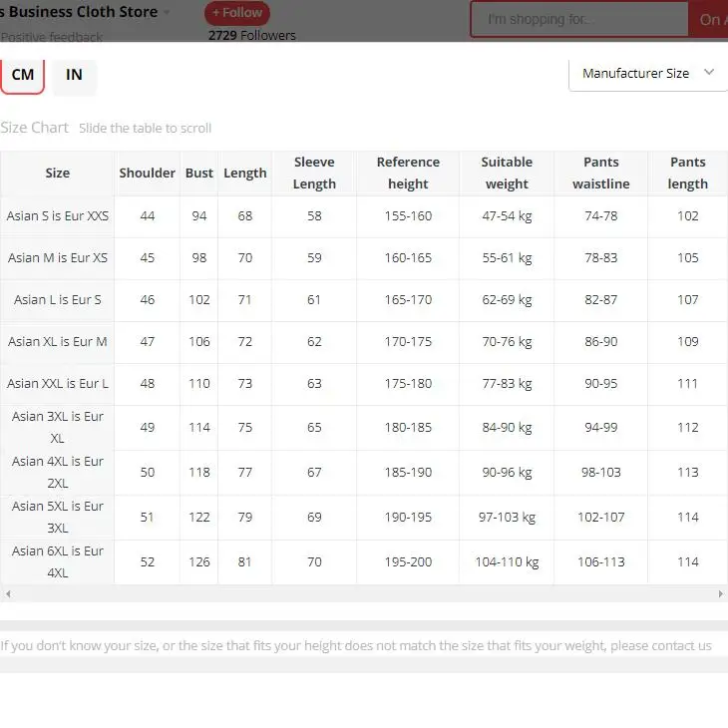Click the 84-90 kg weight cell
Image resolution: width=728 pixels, height=728 pixels.
coord(507,427)
